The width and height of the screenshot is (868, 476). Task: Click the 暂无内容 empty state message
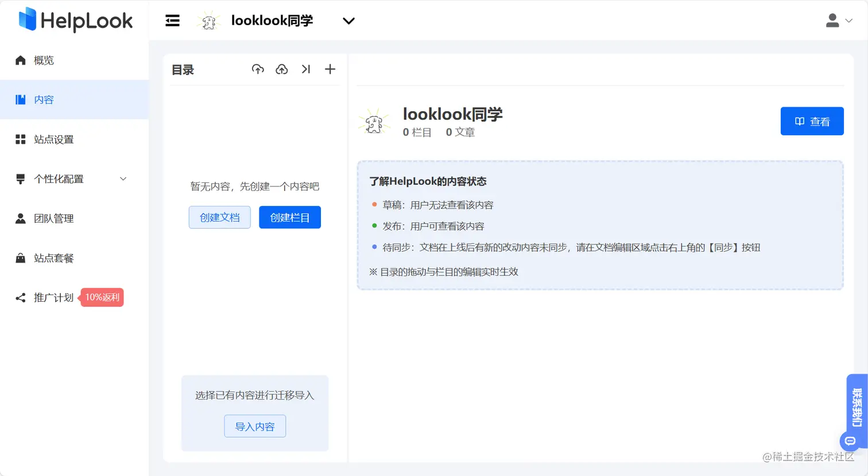pos(255,186)
